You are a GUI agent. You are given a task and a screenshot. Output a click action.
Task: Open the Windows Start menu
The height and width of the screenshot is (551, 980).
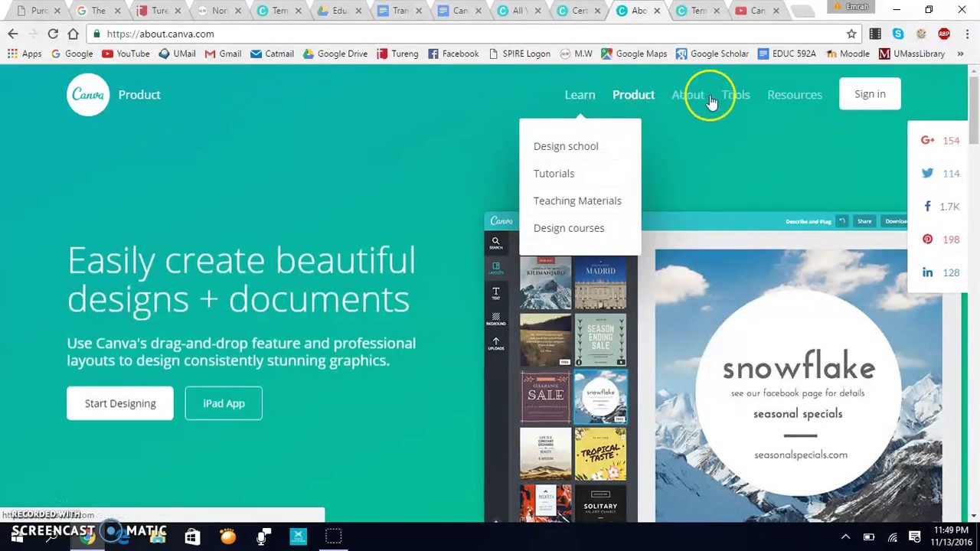(17, 537)
